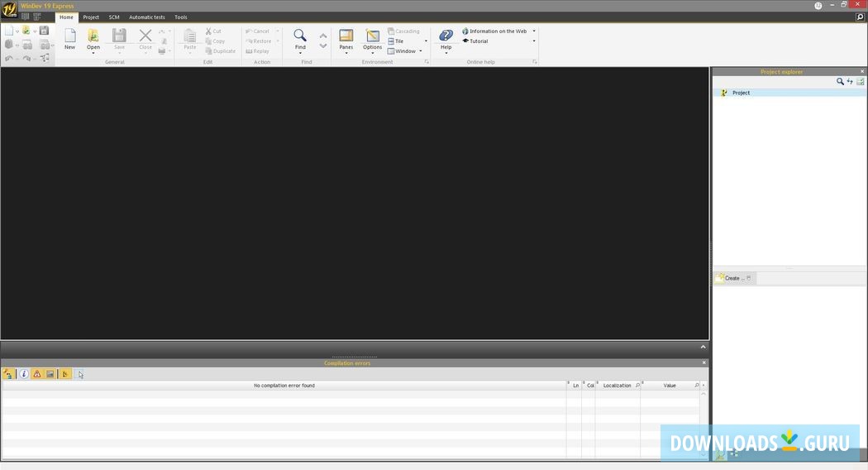Open the Window dropdown in Environment group

pos(405,51)
